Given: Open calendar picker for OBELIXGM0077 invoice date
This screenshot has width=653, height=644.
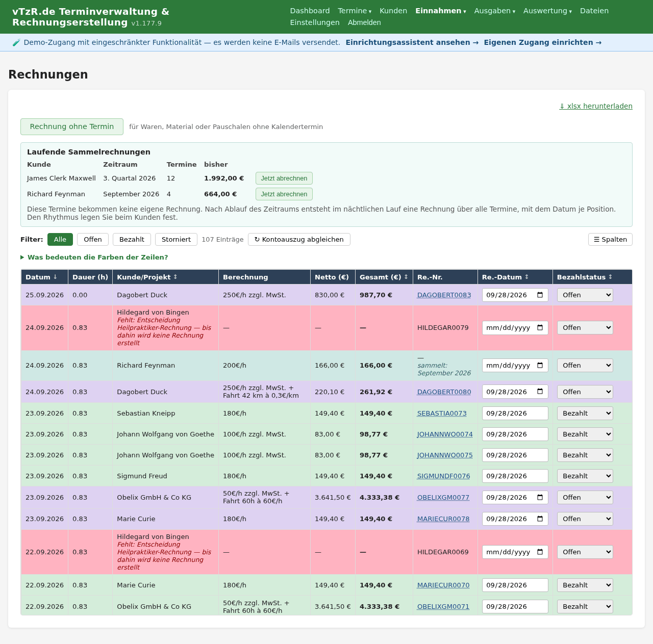Looking at the screenshot, I should click(540, 498).
